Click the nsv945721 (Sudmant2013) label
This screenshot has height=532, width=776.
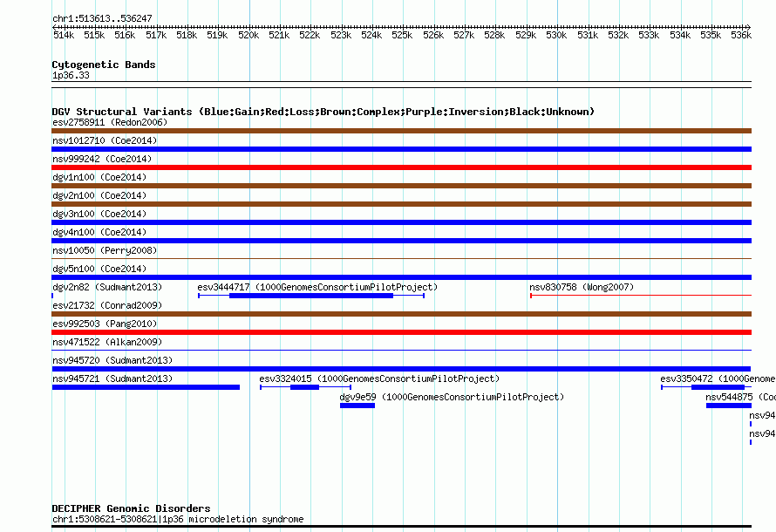(112, 379)
